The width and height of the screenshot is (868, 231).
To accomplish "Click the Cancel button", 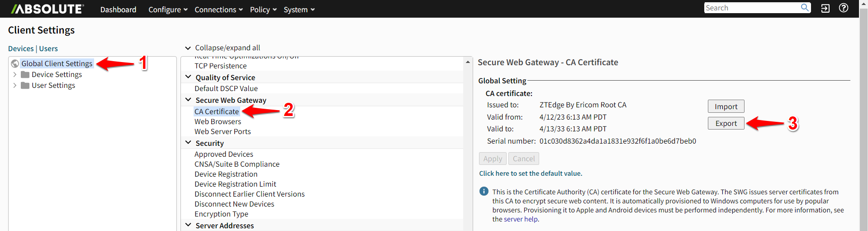I will (524, 159).
